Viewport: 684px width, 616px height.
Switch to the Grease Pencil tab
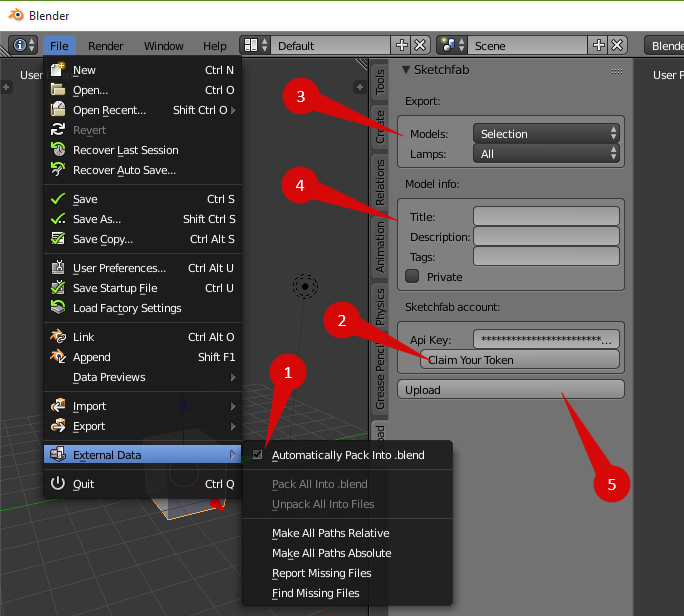(380, 375)
